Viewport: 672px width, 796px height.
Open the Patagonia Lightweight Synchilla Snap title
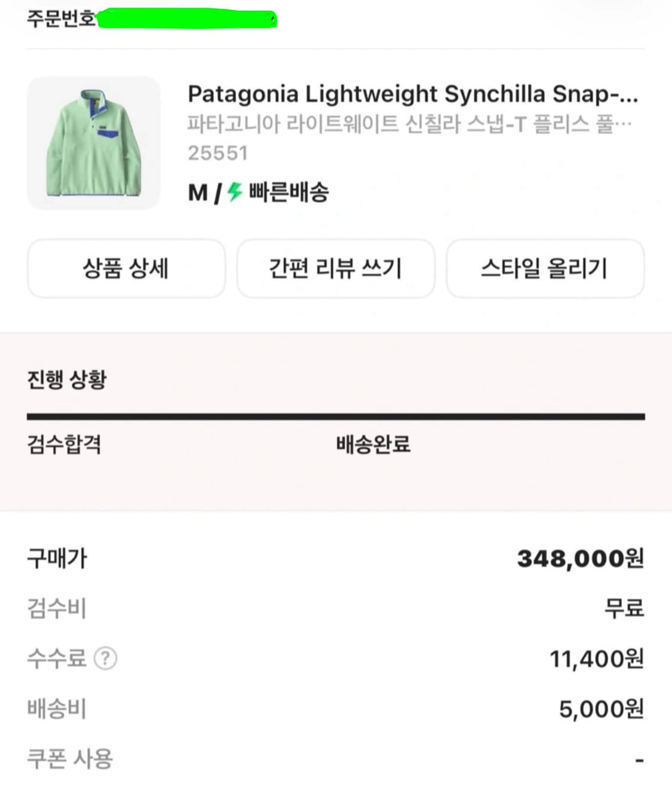[412, 94]
